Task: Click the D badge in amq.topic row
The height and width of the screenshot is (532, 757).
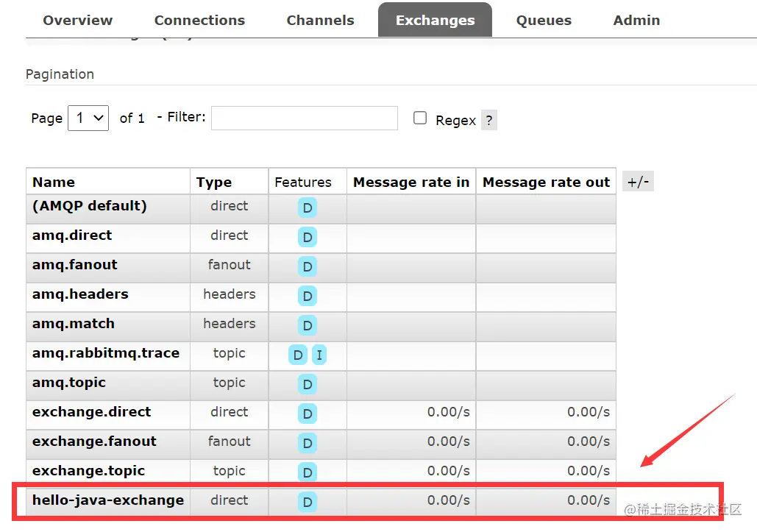Action: [307, 384]
